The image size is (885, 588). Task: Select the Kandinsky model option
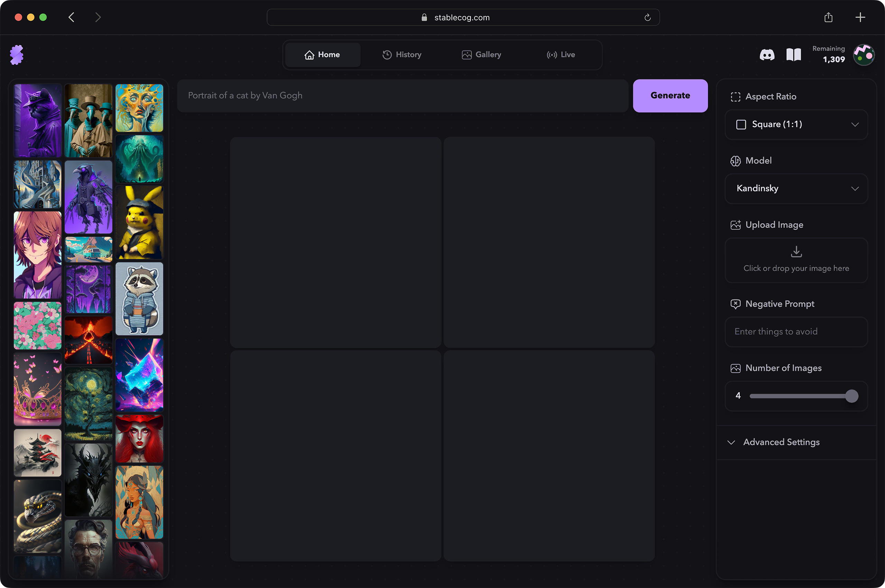(x=796, y=188)
